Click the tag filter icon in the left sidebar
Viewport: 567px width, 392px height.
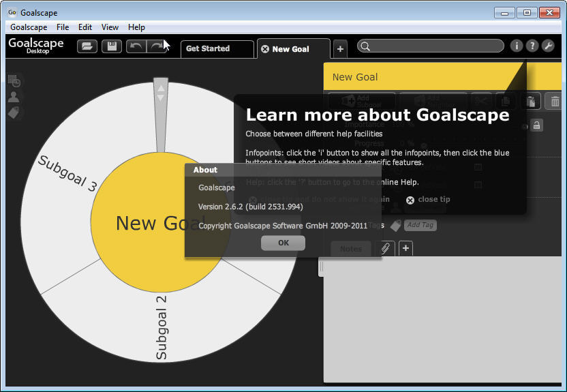[14, 112]
